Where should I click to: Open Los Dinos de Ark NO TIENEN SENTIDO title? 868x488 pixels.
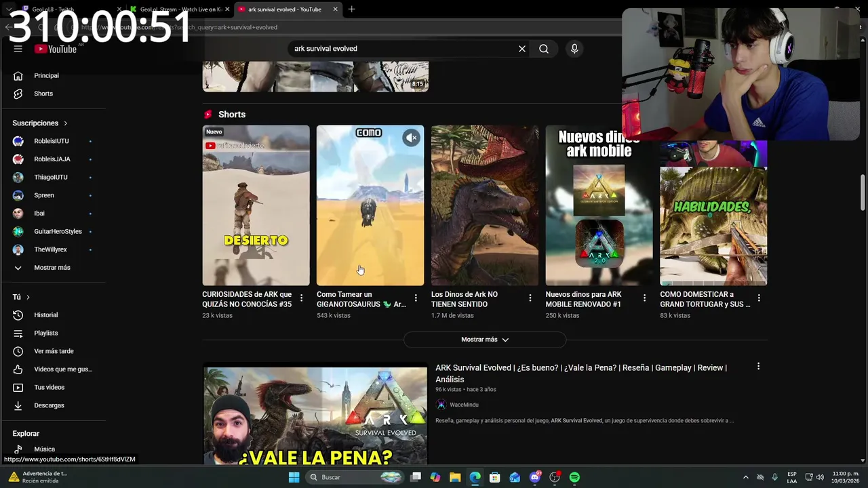click(x=465, y=299)
